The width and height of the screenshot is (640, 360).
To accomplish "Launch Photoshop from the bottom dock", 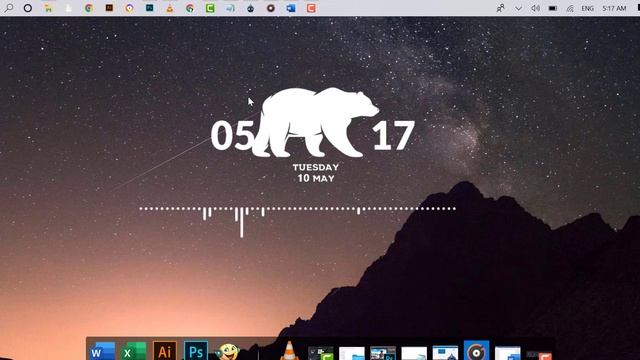I will click(196, 351).
